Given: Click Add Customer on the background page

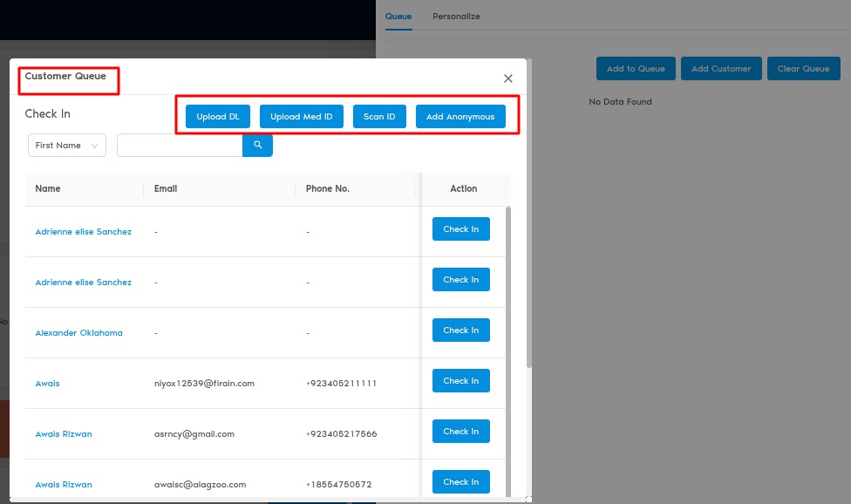Looking at the screenshot, I should [721, 68].
